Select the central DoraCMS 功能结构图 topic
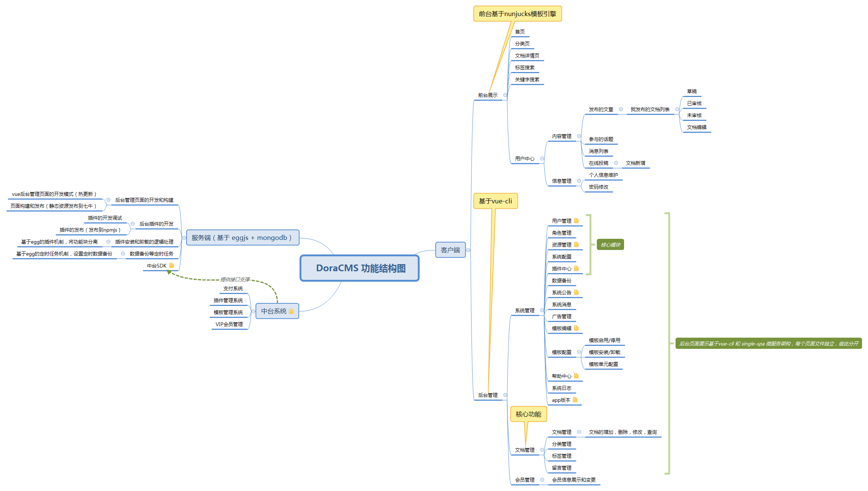 (360, 268)
